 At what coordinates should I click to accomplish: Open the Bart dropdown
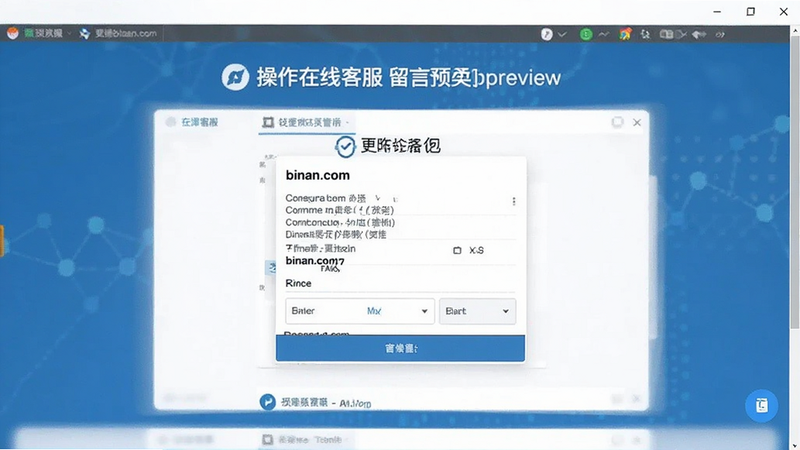click(478, 311)
